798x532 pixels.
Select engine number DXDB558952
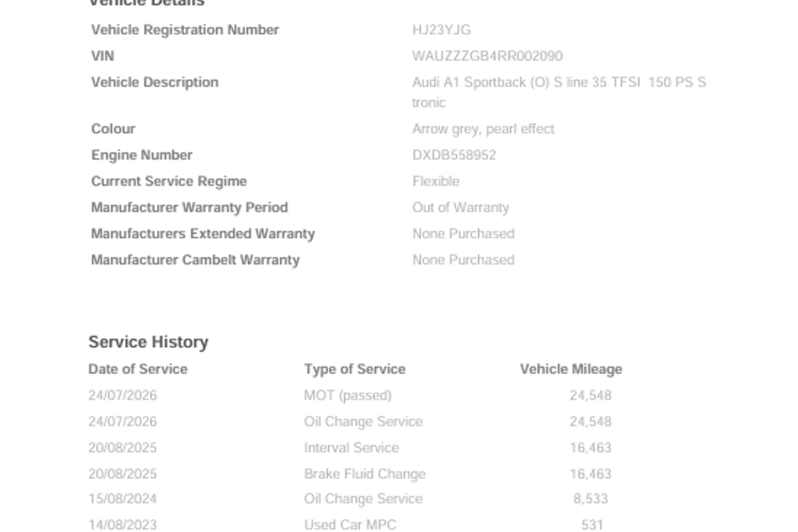click(454, 155)
